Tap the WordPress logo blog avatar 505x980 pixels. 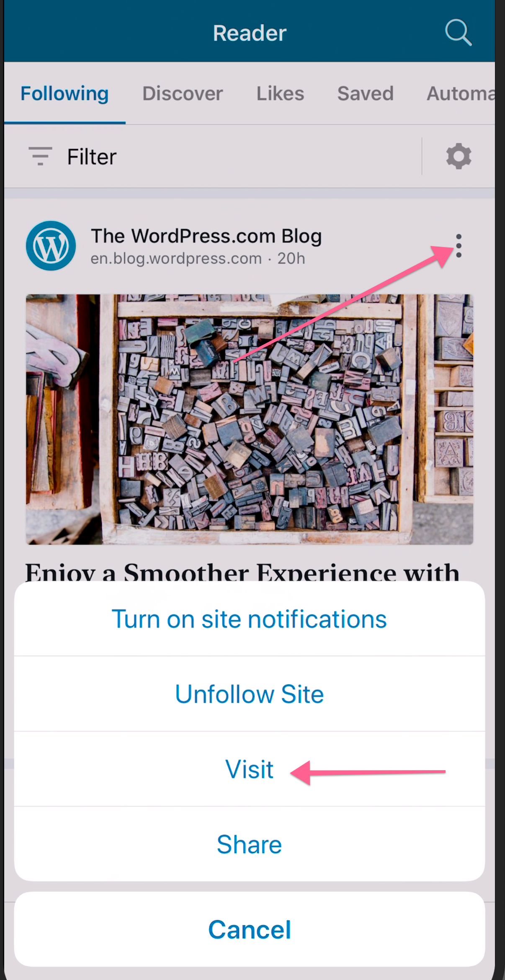pyautogui.click(x=51, y=246)
